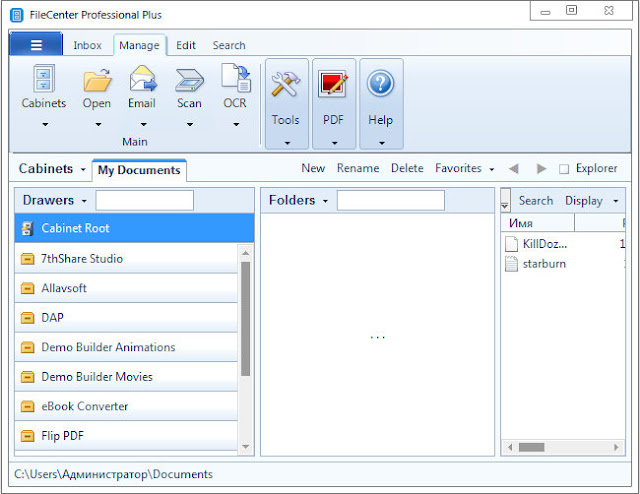The width and height of the screenshot is (640, 494).
Task: Click the Folders filter input field
Action: pyautogui.click(x=391, y=200)
